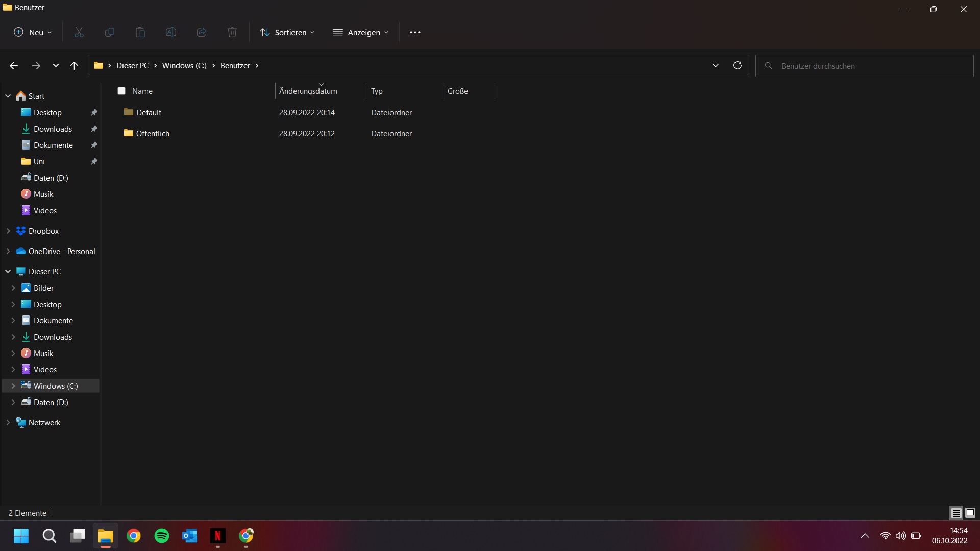980x551 pixels.
Task: Switch to details view icon in the status bar
Action: [x=956, y=513]
